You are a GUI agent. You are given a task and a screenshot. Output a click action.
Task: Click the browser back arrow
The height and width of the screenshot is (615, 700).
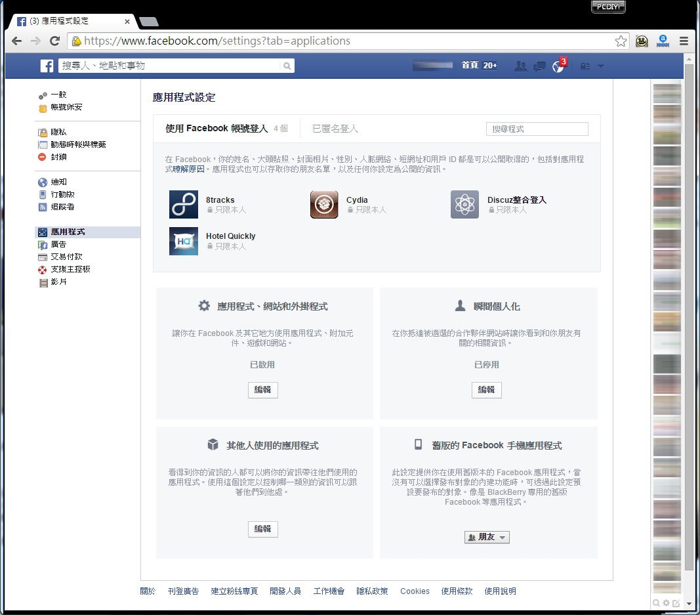pyautogui.click(x=16, y=41)
